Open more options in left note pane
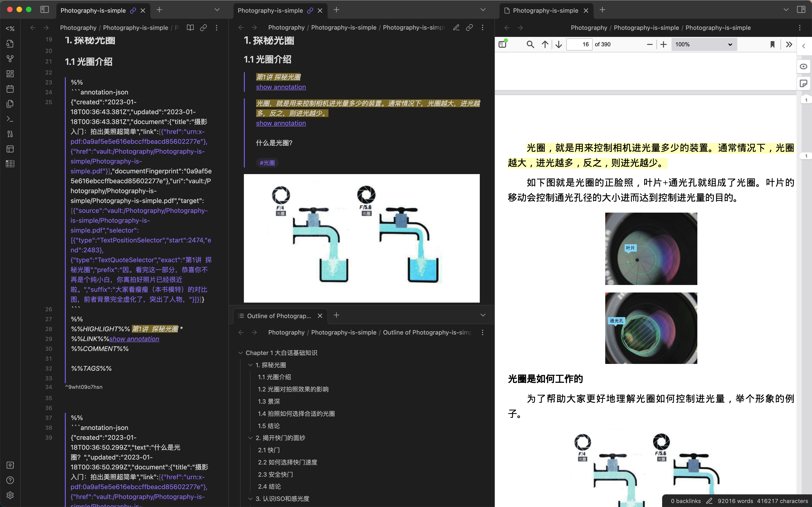The height and width of the screenshot is (507, 812). 217,28
